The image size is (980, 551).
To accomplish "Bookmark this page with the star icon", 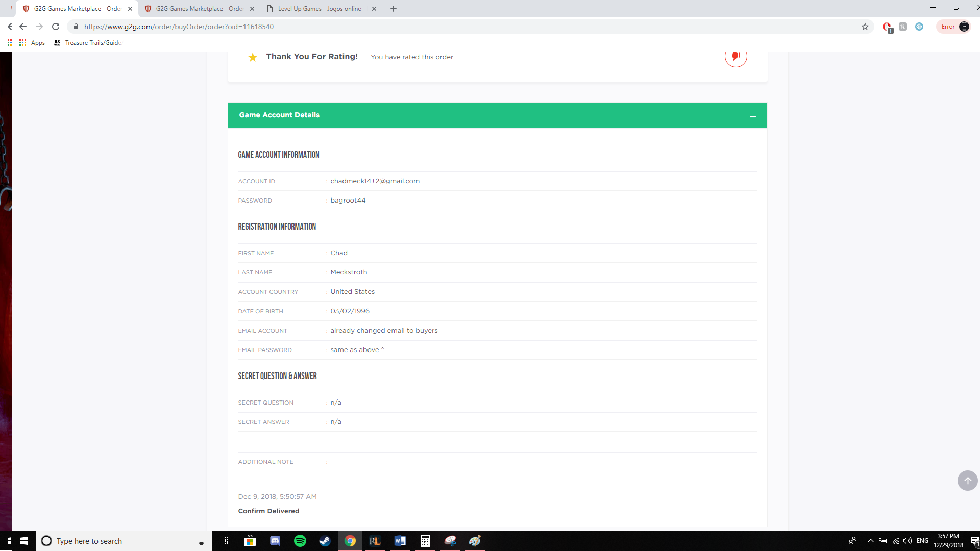I will pos(865,27).
